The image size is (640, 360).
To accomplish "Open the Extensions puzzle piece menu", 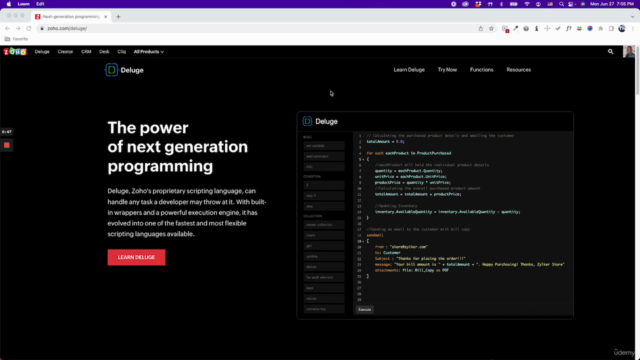I will click(600, 29).
